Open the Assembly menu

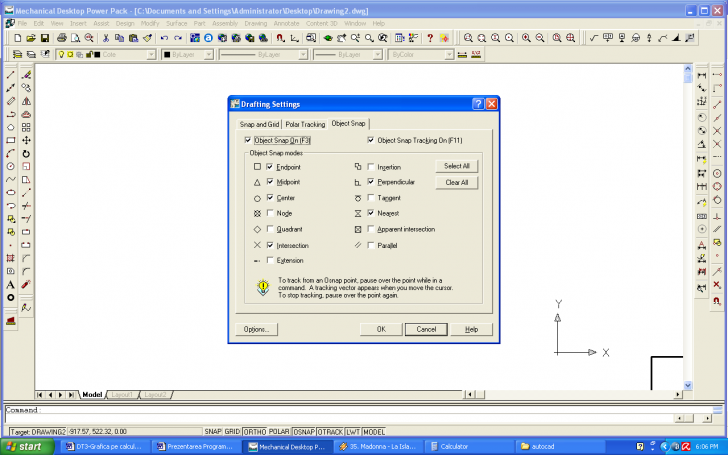[x=225, y=23]
